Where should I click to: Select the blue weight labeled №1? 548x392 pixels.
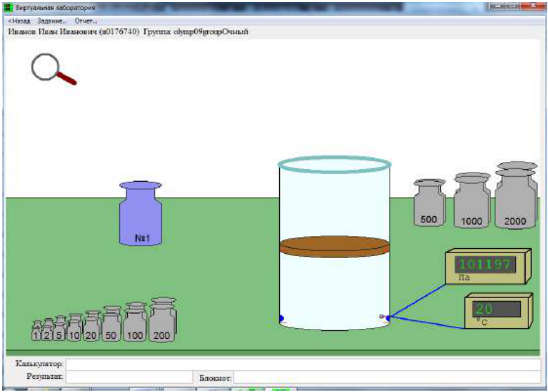140,213
